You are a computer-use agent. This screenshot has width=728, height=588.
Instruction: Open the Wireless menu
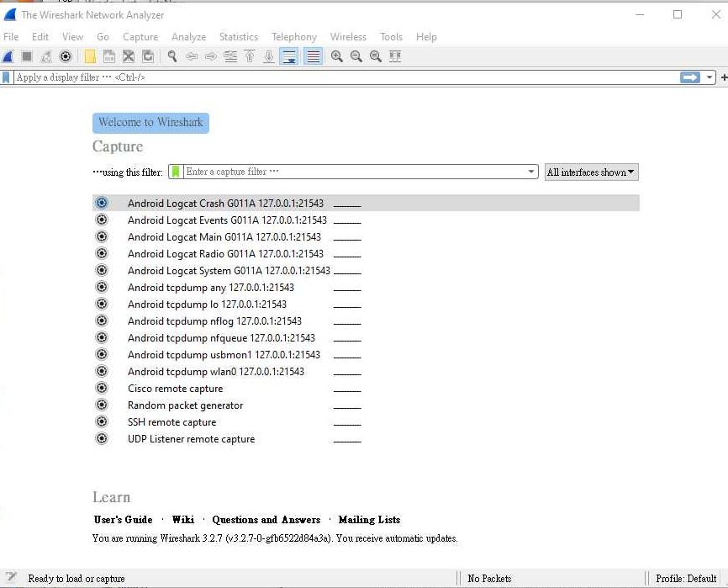coord(348,37)
